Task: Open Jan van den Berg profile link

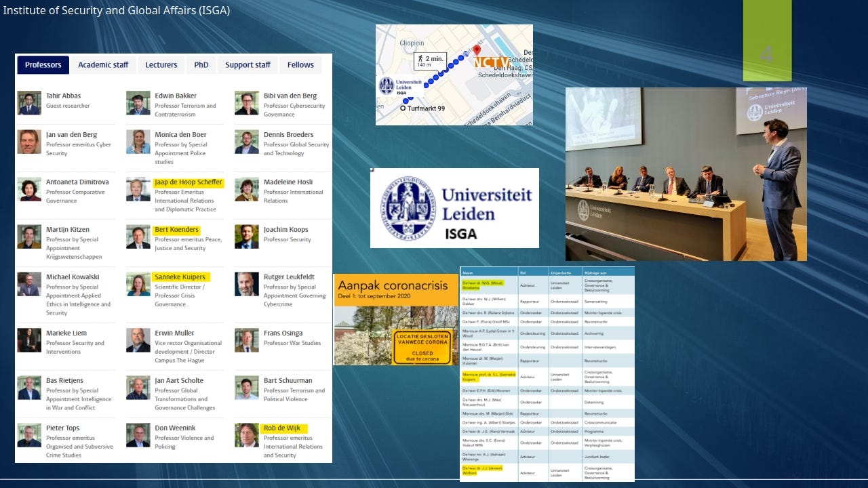Action: coord(72,134)
